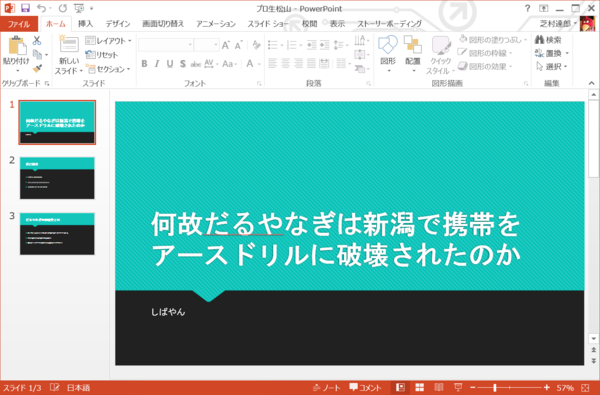Decrease font size with the small A icon
600x395 pixels.
coord(238,45)
